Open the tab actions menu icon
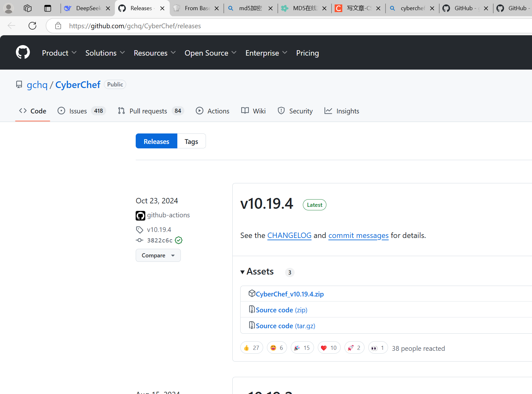This screenshot has width=532, height=394. pyautogui.click(x=48, y=8)
